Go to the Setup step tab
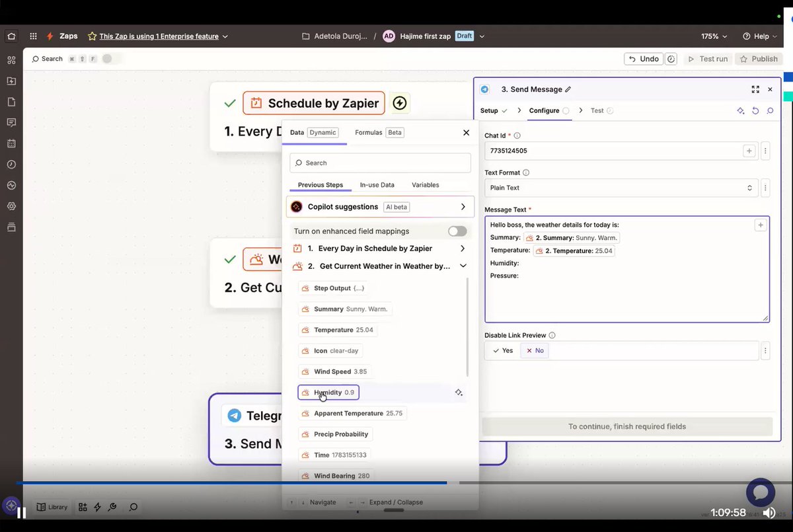The image size is (793, 532). point(493,110)
